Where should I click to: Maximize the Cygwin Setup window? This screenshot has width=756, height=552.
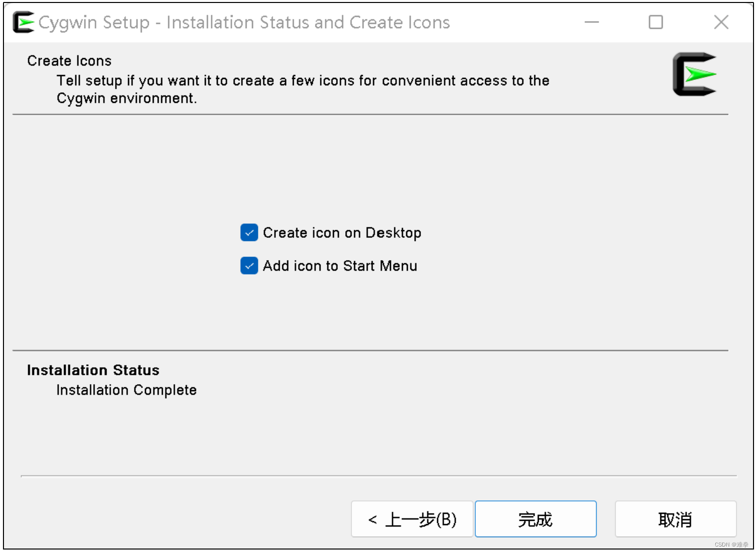coord(656,22)
